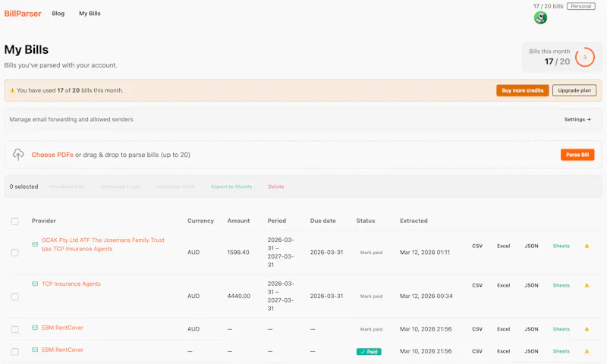The height and width of the screenshot is (364, 607).
Task: Click Export to Sheets bulk action
Action: click(231, 187)
